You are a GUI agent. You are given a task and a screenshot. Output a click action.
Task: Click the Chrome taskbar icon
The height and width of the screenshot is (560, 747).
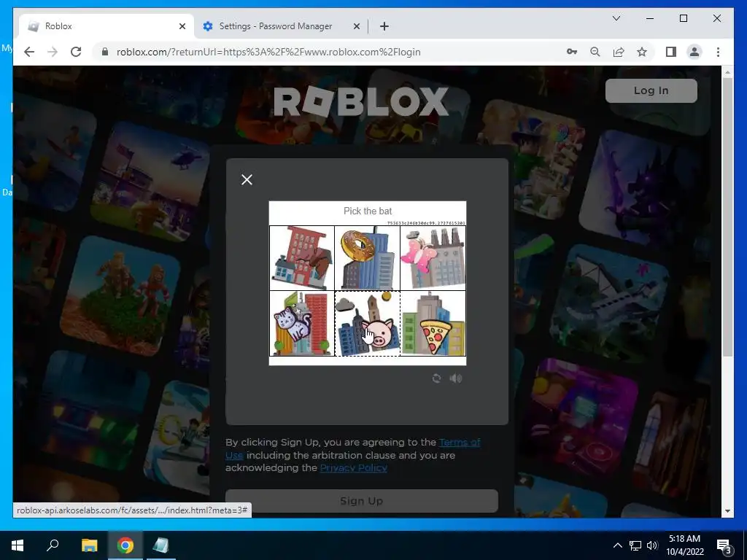point(125,545)
